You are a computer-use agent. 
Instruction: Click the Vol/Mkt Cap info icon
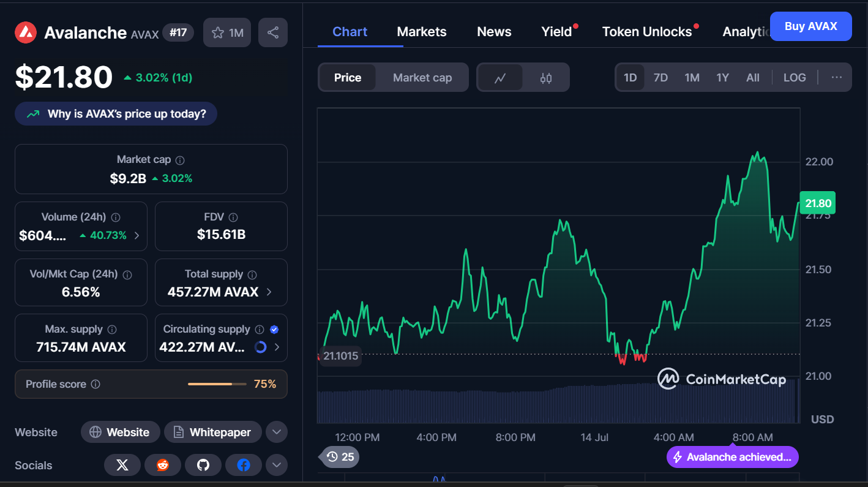(x=127, y=274)
